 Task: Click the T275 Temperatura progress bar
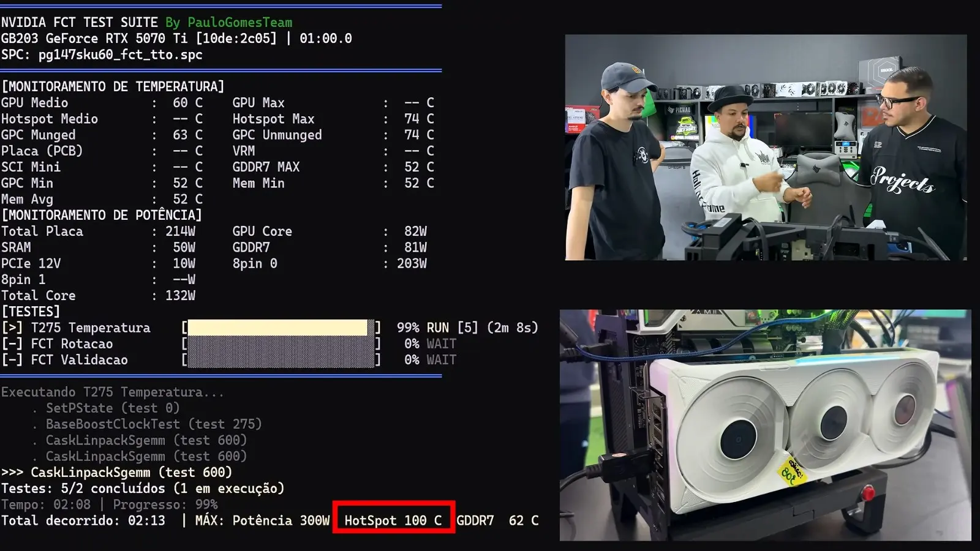pos(281,328)
